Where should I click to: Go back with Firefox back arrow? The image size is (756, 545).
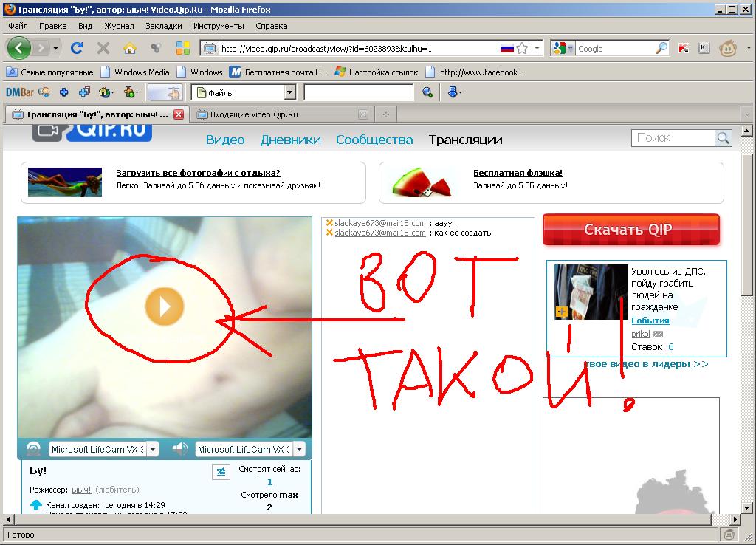coord(19,48)
